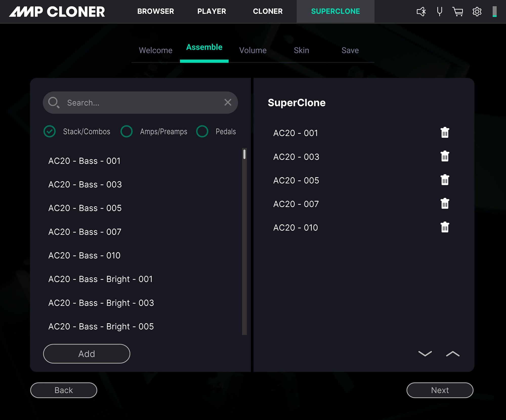506x420 pixels.
Task: Select AC20 - Bass - Bright - 003 preset
Action: 101,303
